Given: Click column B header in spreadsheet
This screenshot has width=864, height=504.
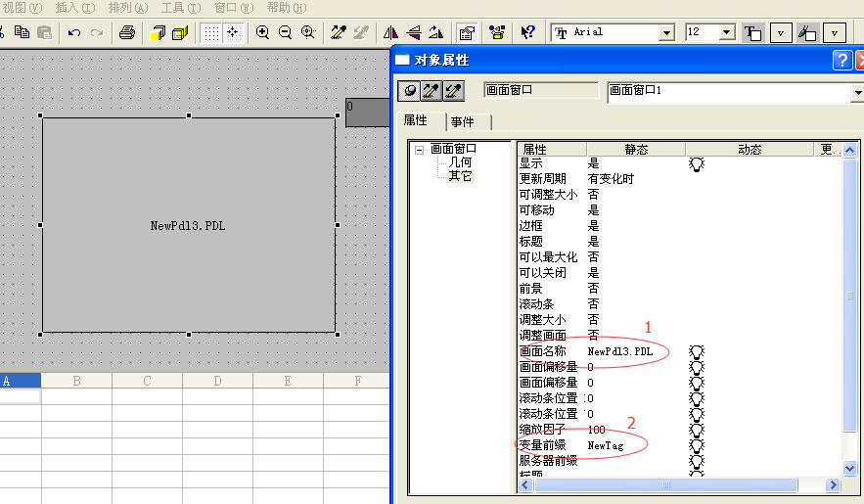Looking at the screenshot, I should coord(76,381).
